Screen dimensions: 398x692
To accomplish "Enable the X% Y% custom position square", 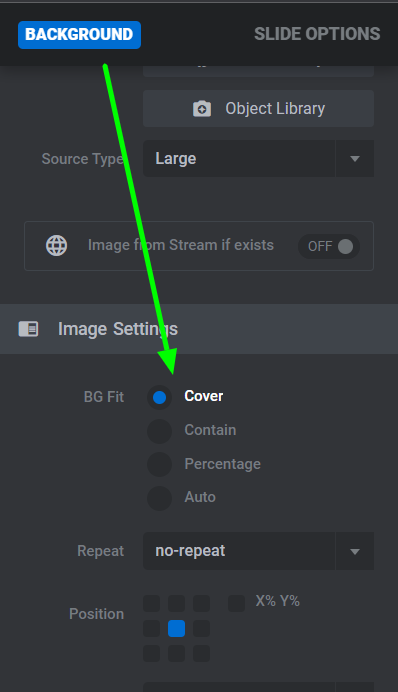I will [236, 603].
